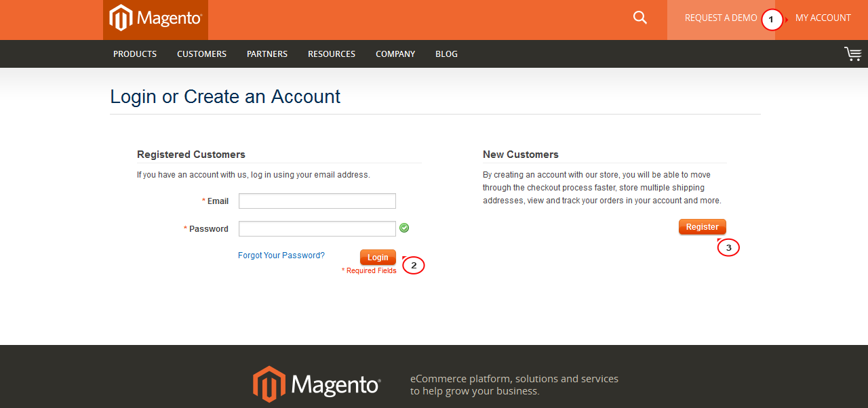
Task: Open the Resources menu
Action: tap(332, 54)
